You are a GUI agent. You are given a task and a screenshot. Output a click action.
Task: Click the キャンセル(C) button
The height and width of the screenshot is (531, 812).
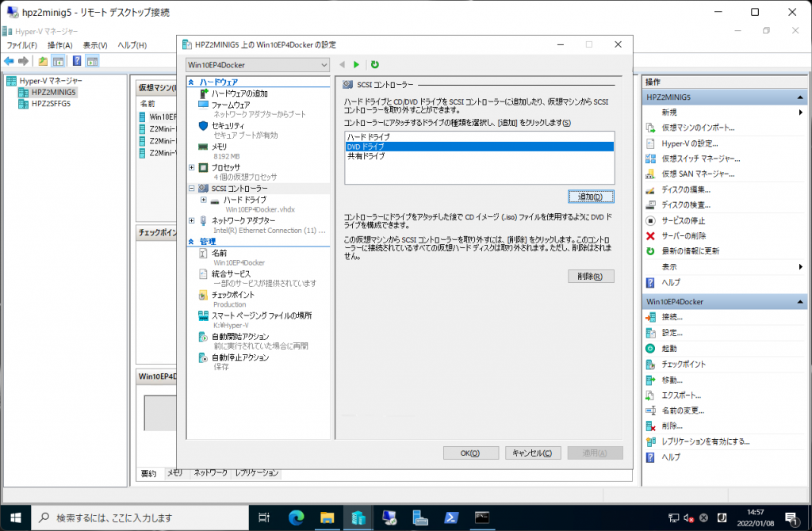(532, 453)
